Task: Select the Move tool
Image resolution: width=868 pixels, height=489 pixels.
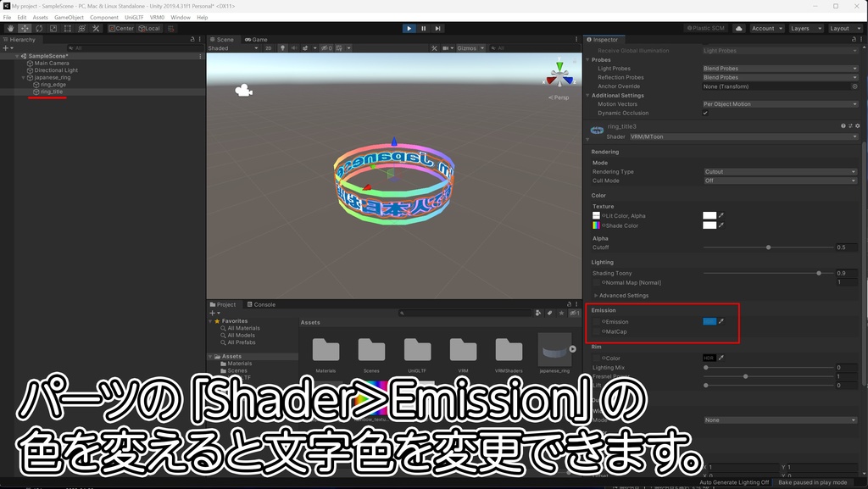Action: 25,28
